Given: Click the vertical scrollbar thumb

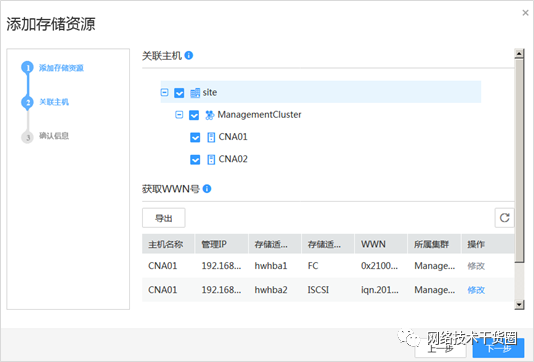Looking at the screenshot, I should [519, 161].
